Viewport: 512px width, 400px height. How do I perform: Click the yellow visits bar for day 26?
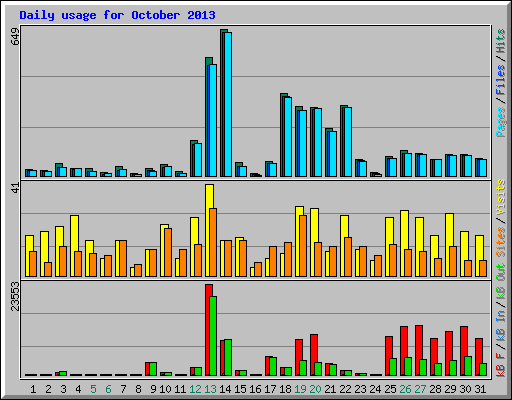point(404,243)
